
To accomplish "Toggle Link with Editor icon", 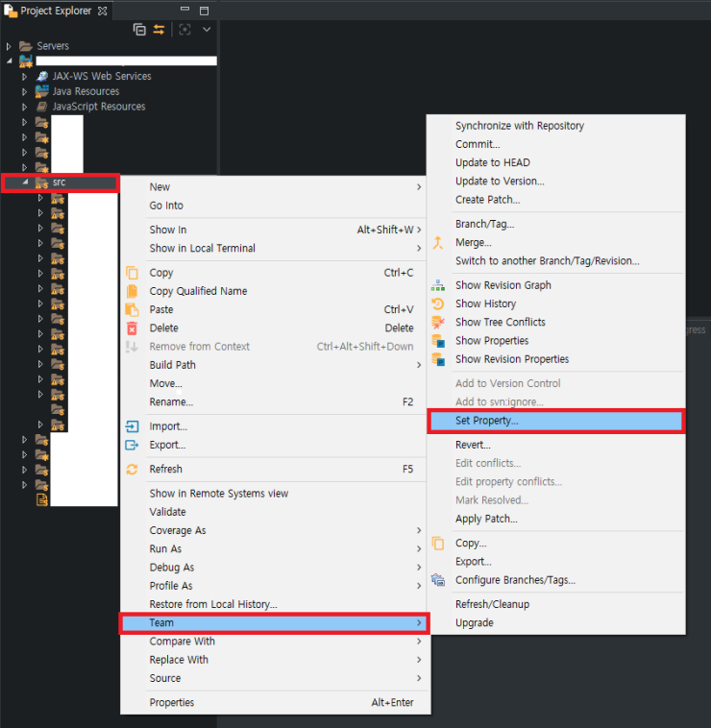I will tap(159, 30).
